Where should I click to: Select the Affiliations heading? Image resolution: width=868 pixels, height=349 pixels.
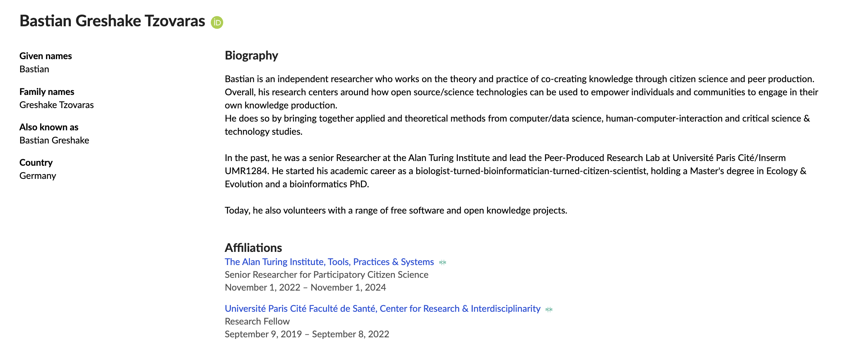[x=253, y=248]
